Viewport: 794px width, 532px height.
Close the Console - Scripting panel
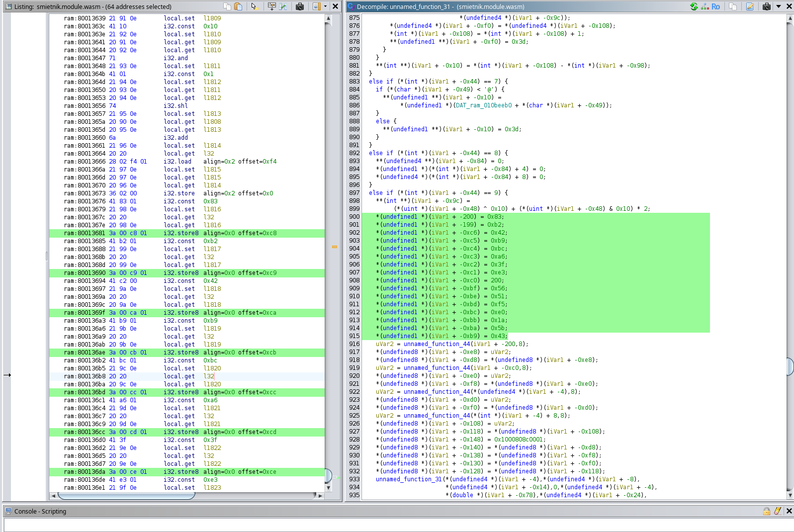pyautogui.click(x=789, y=511)
